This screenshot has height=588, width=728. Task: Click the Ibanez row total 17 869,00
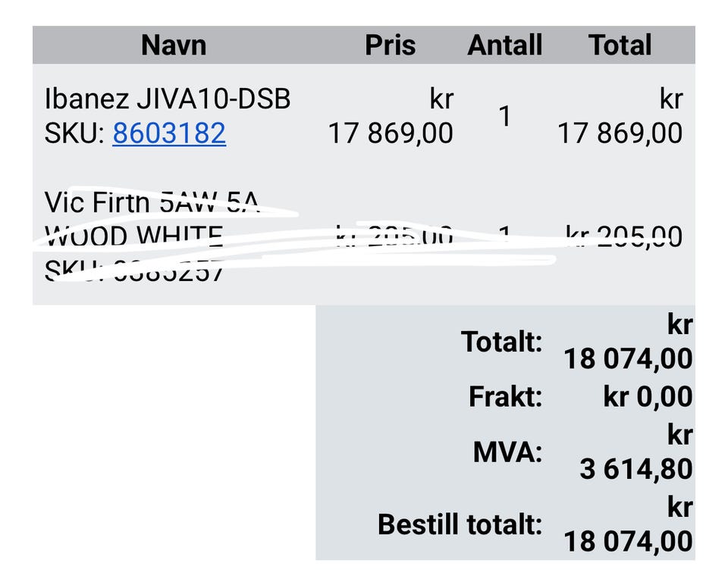pyautogui.click(x=620, y=133)
